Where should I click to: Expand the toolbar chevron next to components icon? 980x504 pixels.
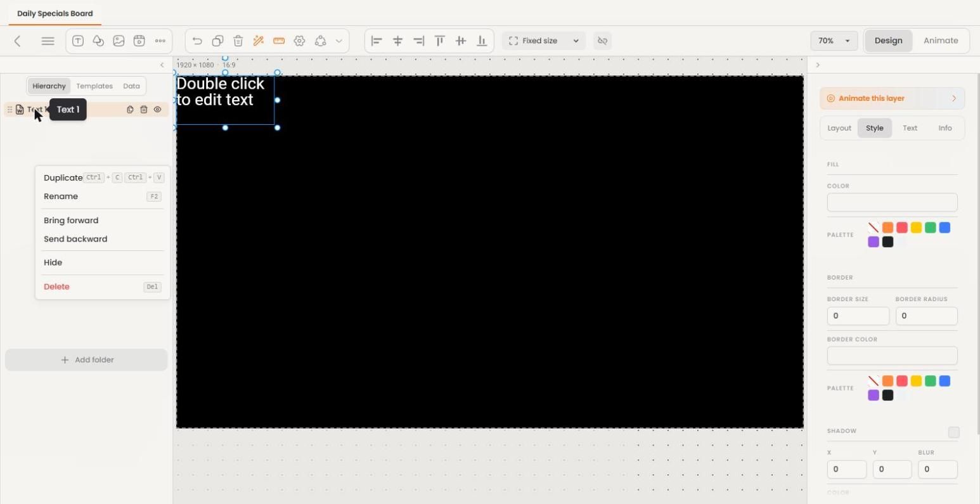tap(339, 41)
